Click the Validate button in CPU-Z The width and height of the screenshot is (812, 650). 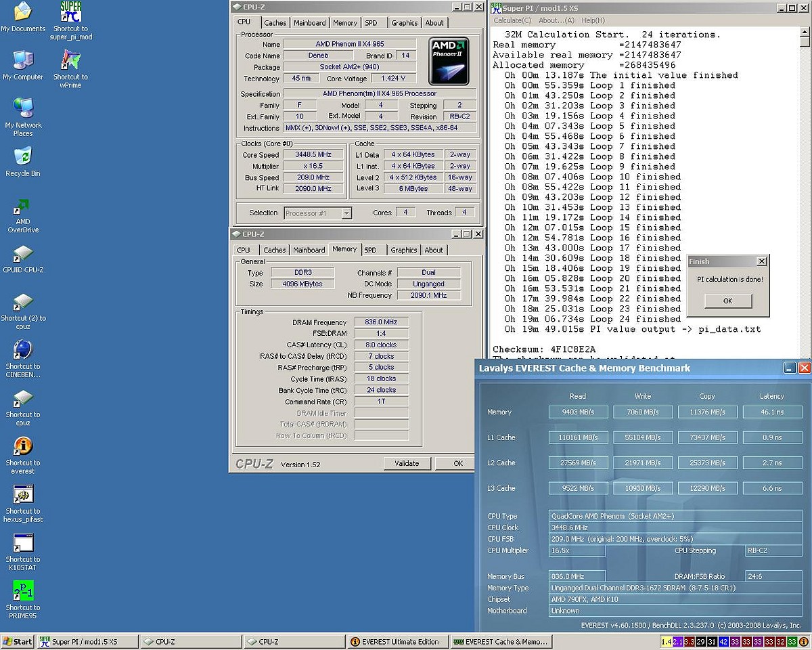tap(407, 463)
